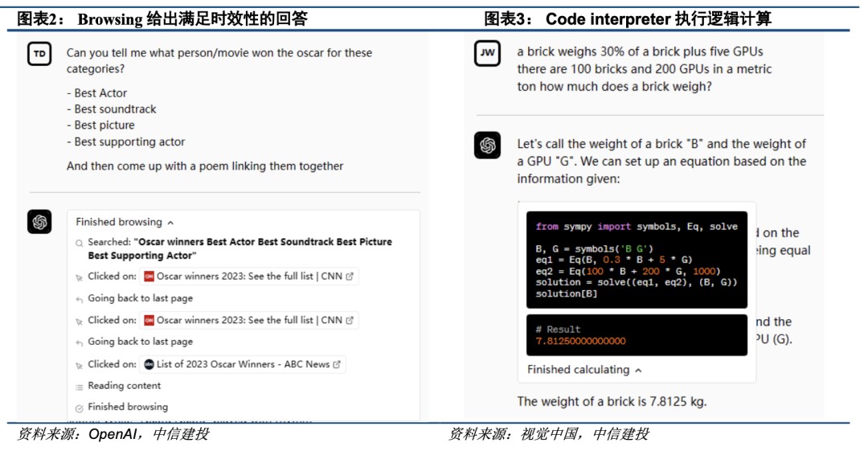This screenshot has width=868, height=451.
Task: Click the 图表3 Code interpreter figure title
Action: point(627,18)
